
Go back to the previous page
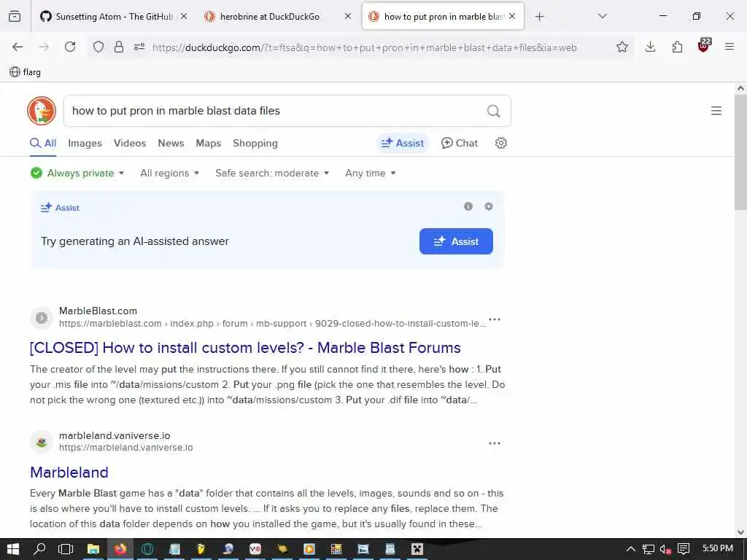(18, 47)
